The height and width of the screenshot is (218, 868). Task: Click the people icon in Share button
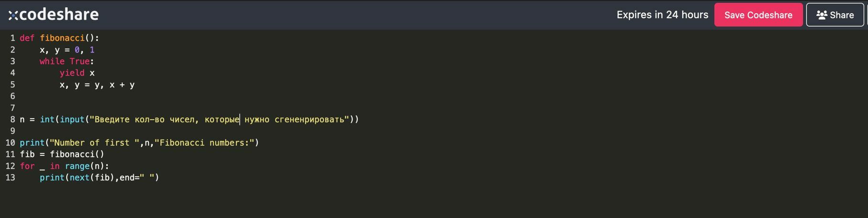821,15
